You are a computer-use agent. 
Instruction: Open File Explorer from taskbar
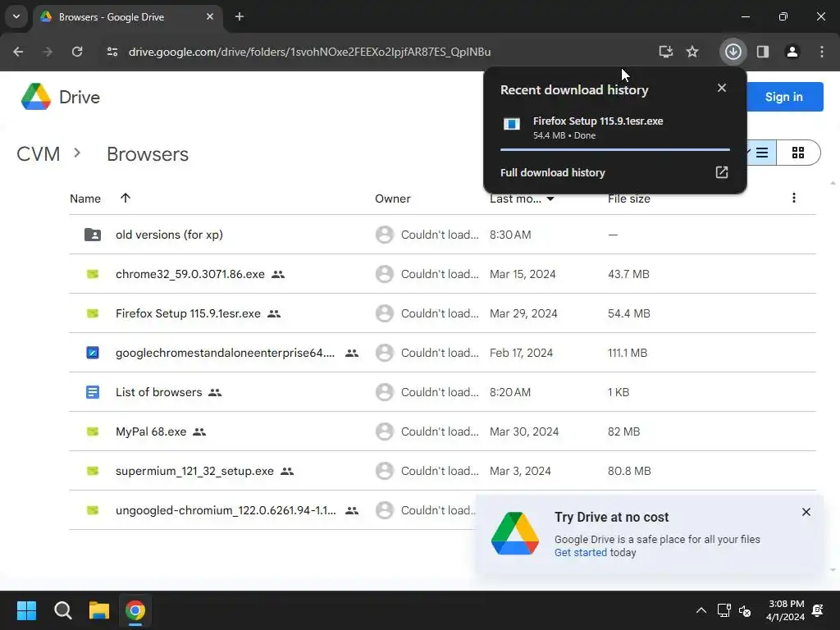[99, 610]
